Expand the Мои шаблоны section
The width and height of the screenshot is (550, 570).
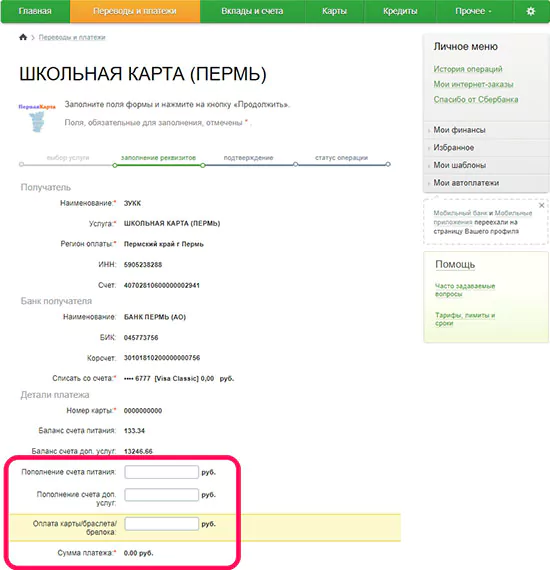[486, 165]
